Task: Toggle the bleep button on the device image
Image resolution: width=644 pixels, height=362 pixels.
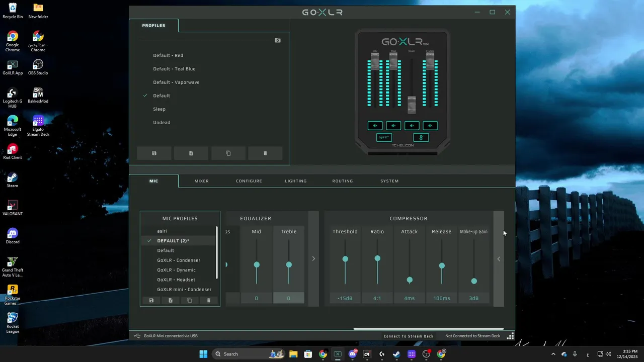Action: [x=384, y=137]
